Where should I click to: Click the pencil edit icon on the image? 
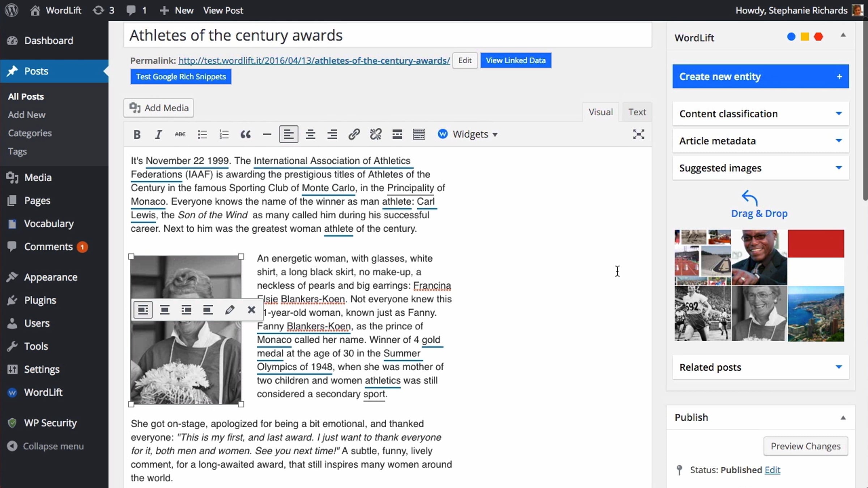(230, 310)
